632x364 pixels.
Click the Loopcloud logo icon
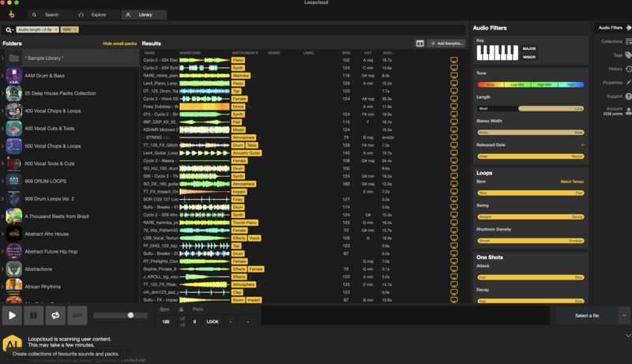click(x=12, y=14)
